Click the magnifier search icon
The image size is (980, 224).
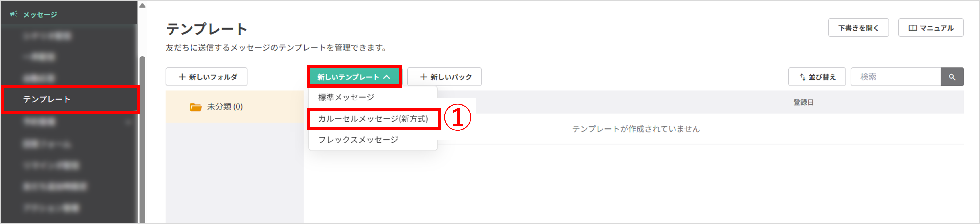tap(952, 77)
